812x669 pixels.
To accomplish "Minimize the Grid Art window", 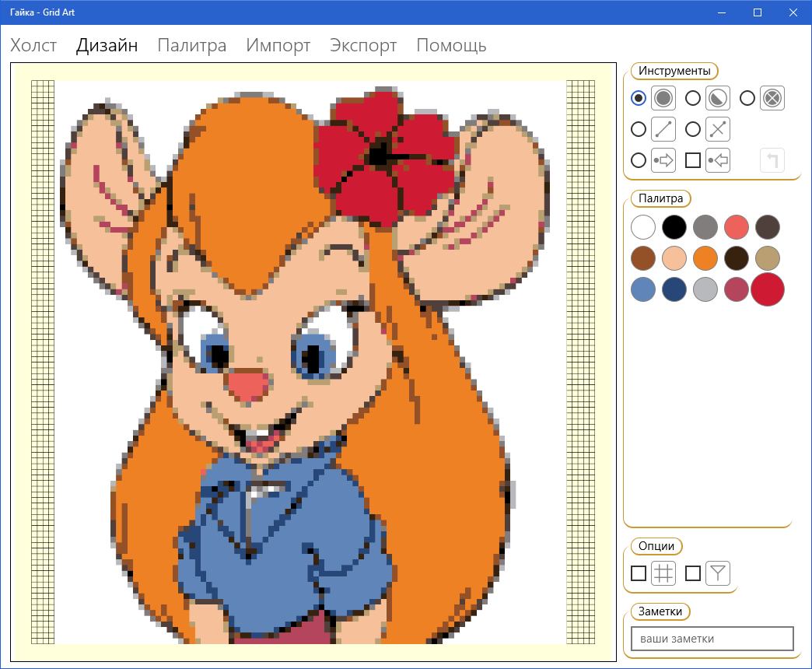I will 723,12.
